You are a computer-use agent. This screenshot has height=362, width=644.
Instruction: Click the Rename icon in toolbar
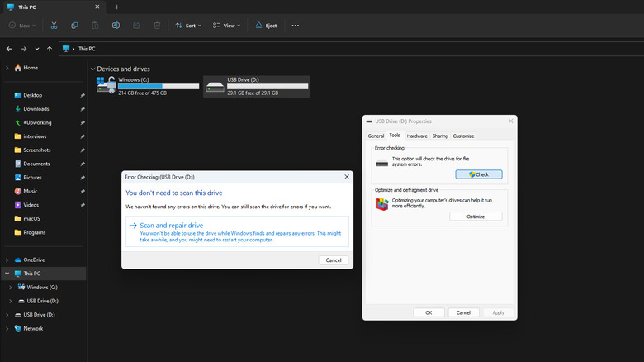(x=116, y=26)
